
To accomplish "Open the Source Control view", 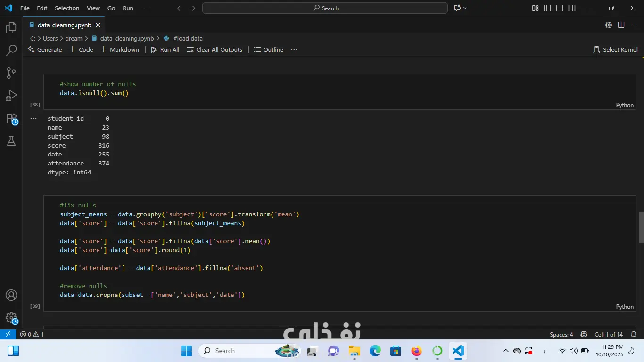I will coord(11,73).
